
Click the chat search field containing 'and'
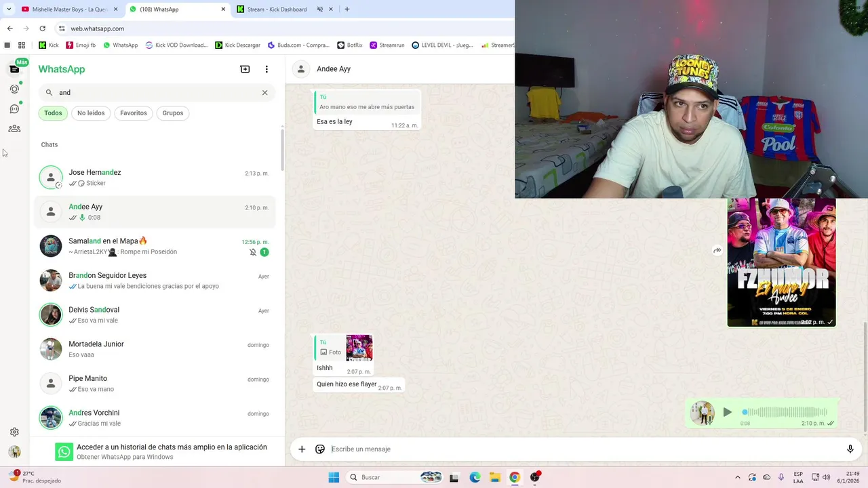[157, 93]
